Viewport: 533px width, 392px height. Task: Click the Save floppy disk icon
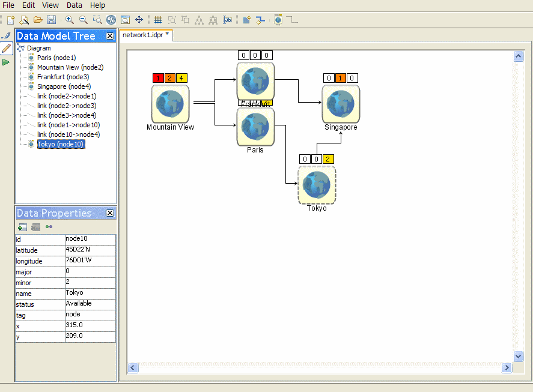(51, 20)
